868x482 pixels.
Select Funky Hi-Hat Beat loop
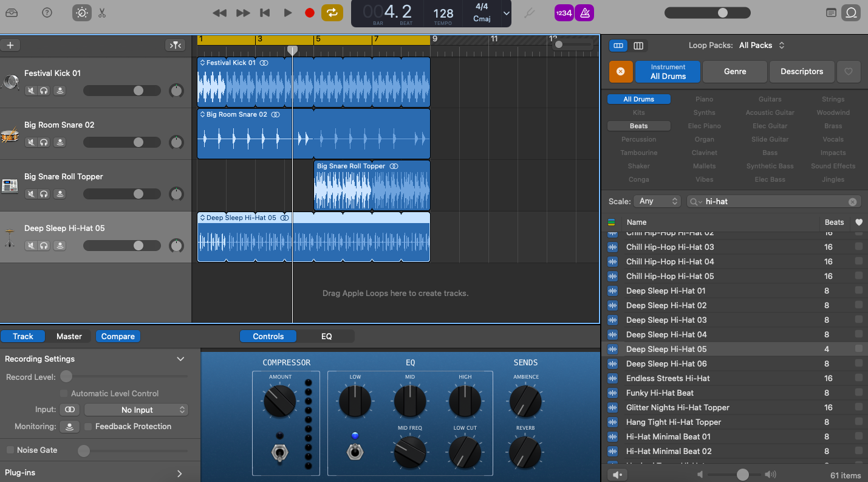pos(660,393)
